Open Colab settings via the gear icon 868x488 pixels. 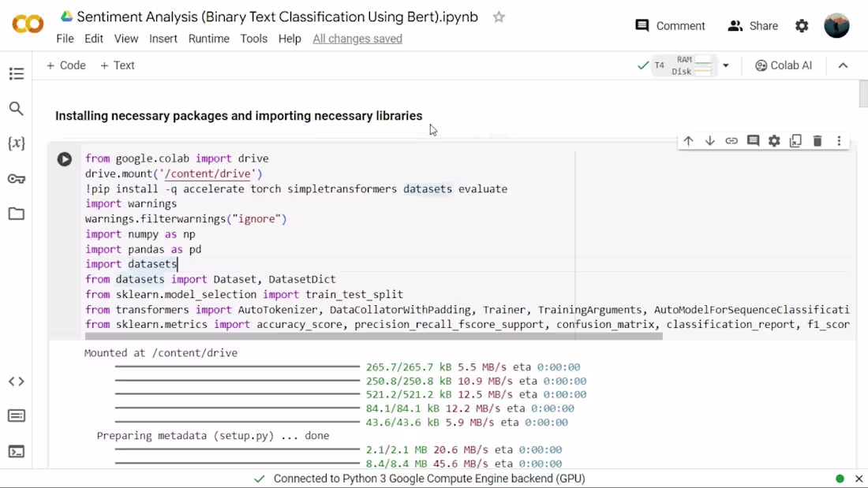tap(802, 25)
